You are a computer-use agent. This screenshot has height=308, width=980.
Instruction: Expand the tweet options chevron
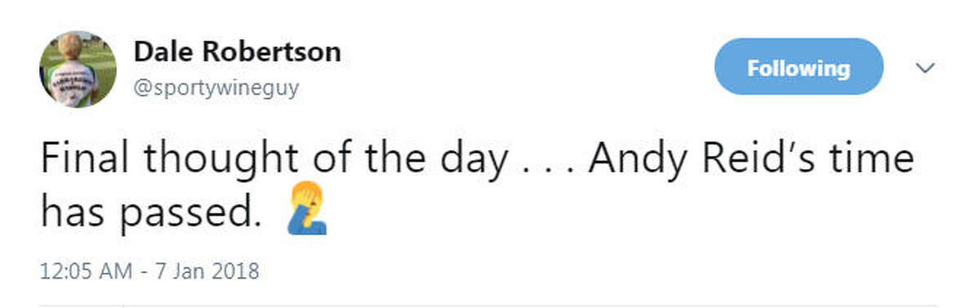924,68
